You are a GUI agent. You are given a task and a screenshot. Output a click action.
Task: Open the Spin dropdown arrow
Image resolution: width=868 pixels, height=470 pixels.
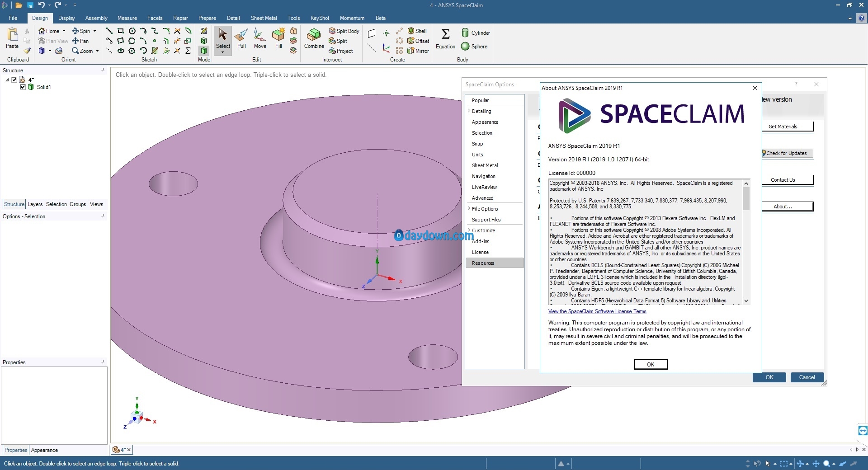94,31
